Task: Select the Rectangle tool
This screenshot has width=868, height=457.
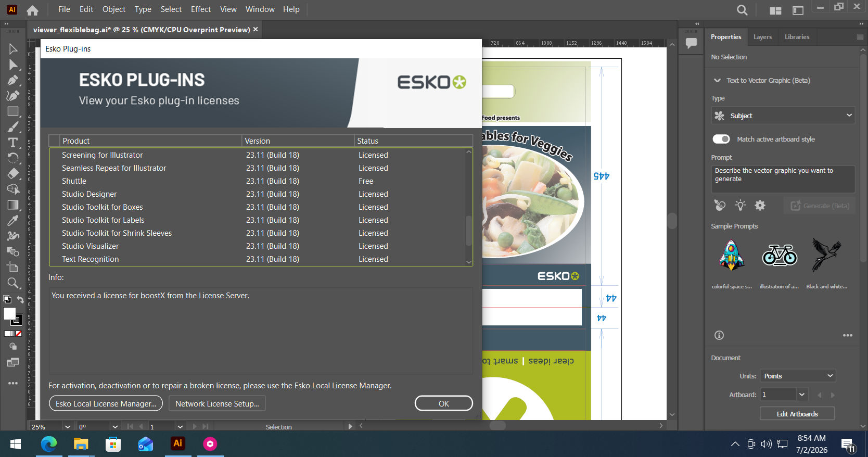Action: [13, 111]
